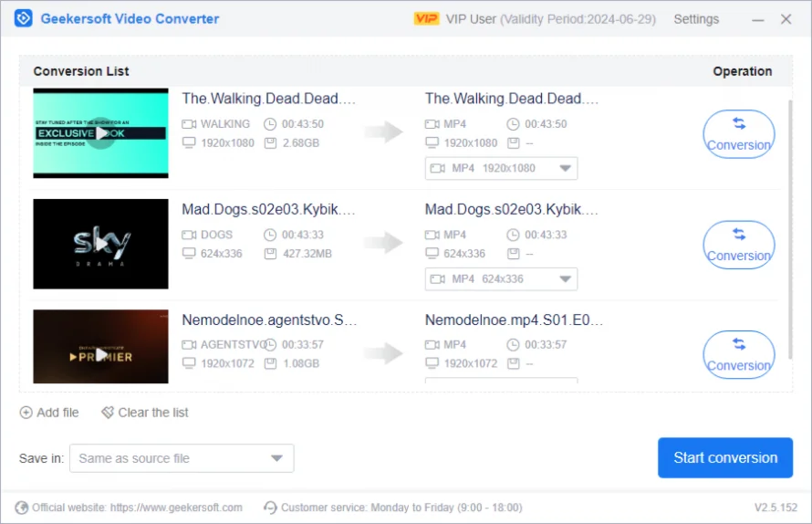This screenshot has width=812, height=524.
Task: Select the Nemodelnoe Premier video thumbnail
Action: [x=100, y=347]
